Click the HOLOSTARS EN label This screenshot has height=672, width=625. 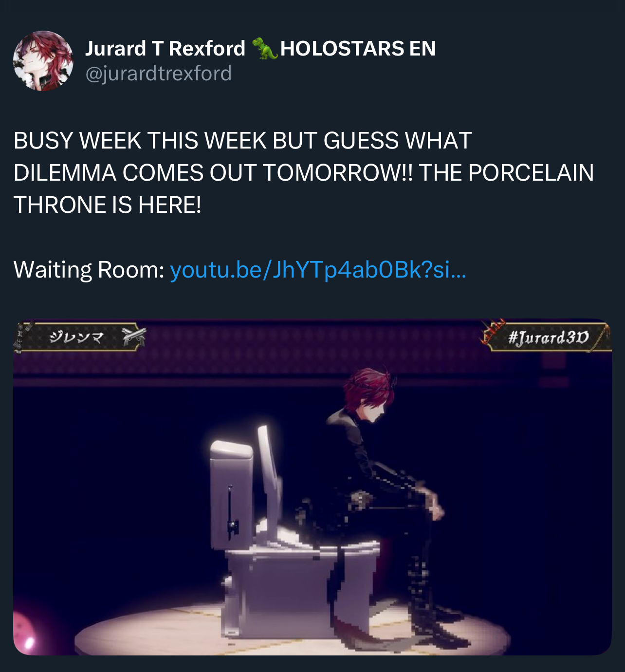point(358,48)
